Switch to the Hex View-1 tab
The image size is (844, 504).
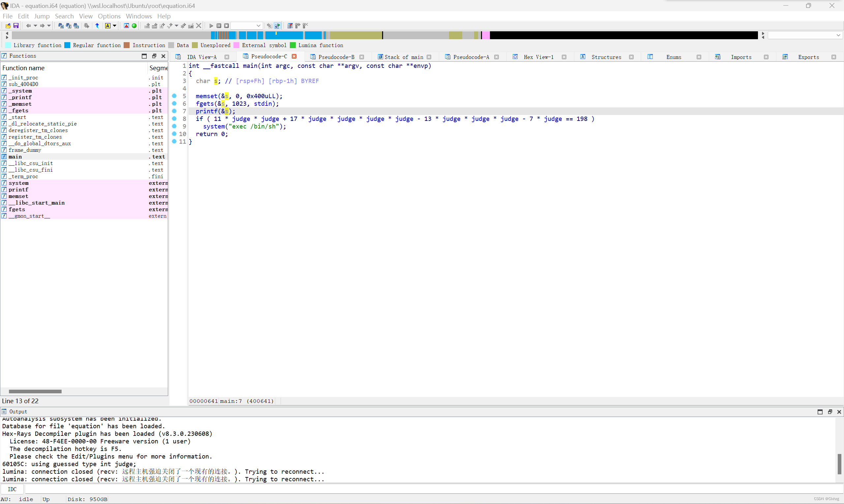click(x=538, y=57)
